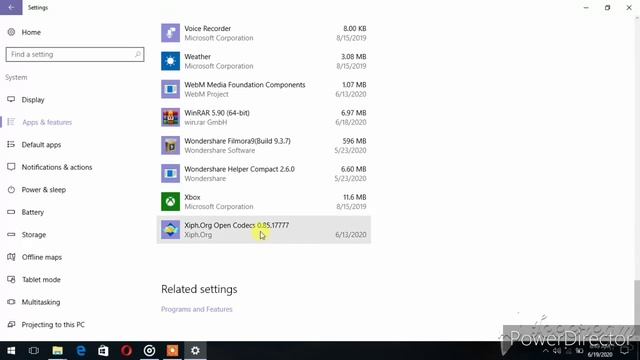
Task: Open the Programs and Features link
Action: (x=197, y=309)
